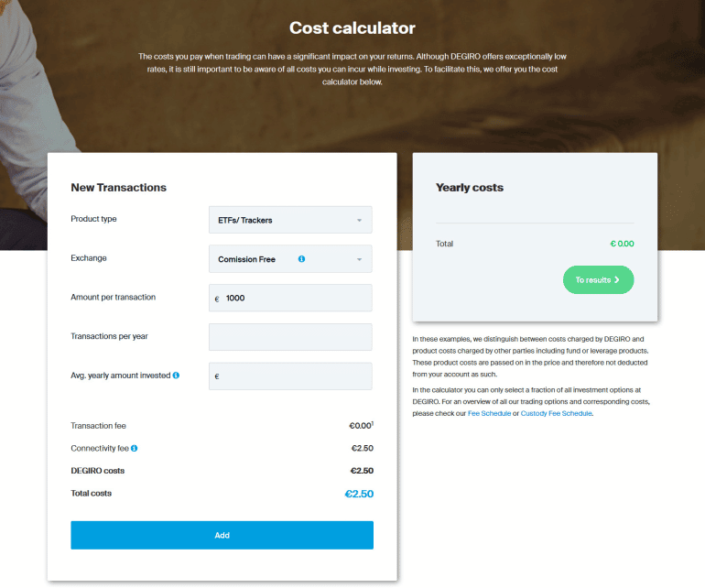Focus the Amount per transaction field
This screenshot has height=588, width=705.
click(295, 299)
